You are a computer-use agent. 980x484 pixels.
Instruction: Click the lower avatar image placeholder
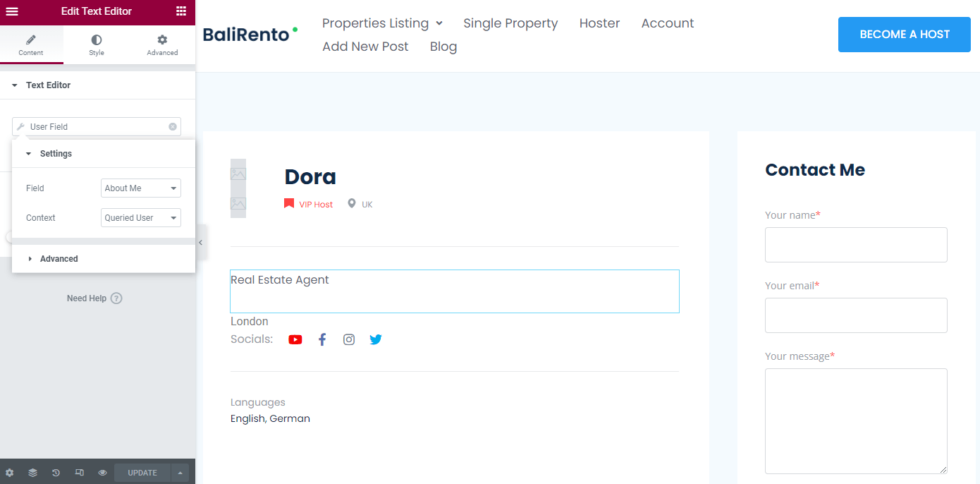click(x=238, y=203)
